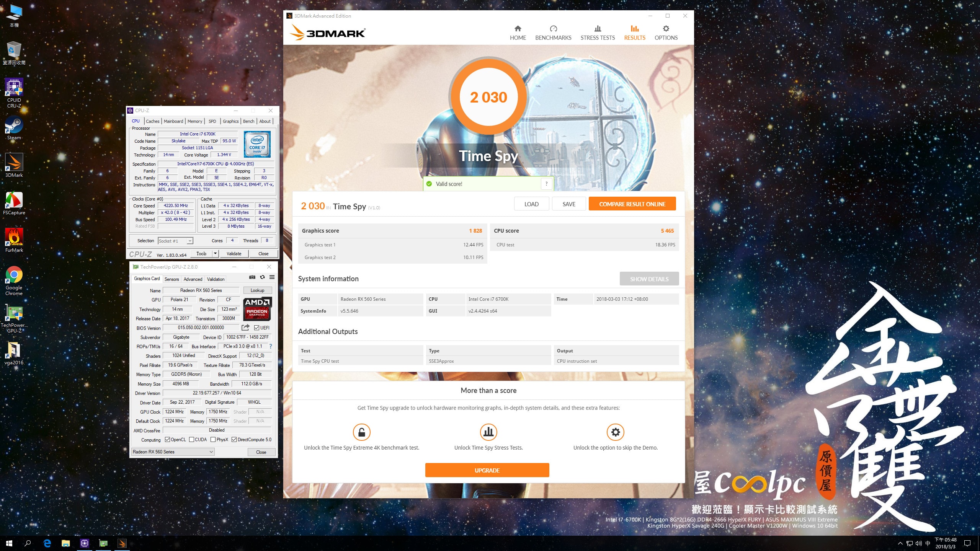Open the CPUID CPU-Z desktop shortcut
Image resolution: width=980 pixels, height=551 pixels.
pos(14,93)
